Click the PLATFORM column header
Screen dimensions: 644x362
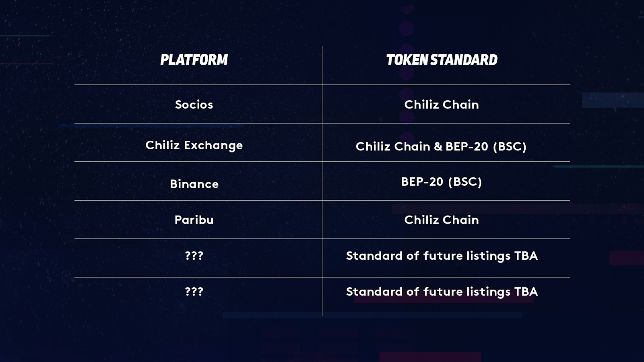(194, 60)
